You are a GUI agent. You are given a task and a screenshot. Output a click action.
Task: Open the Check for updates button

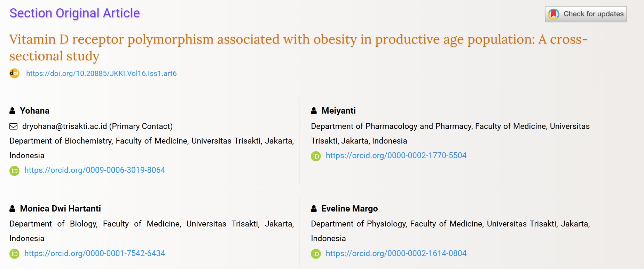[586, 14]
